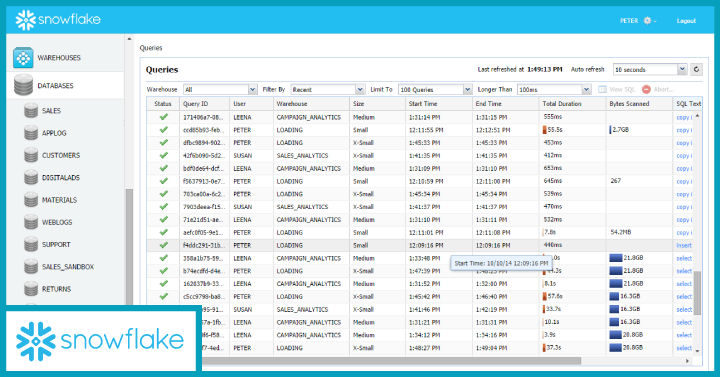The height and width of the screenshot is (377, 720).
Task: Click the 267 bytes scanned value
Action: 615,181
